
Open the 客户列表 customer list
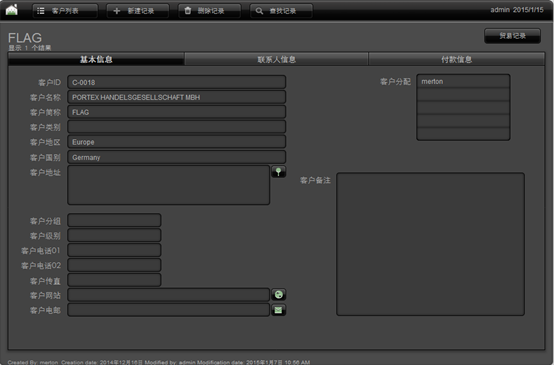pyautogui.click(x=65, y=11)
